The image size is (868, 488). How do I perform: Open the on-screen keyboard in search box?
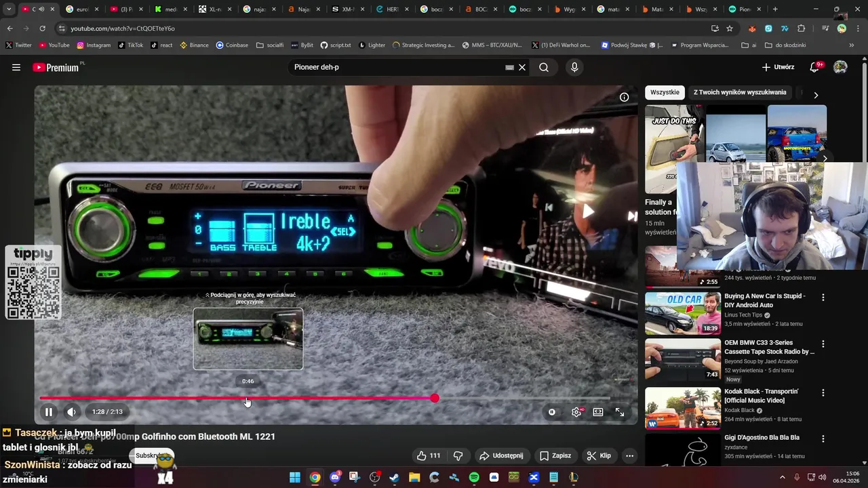(x=509, y=67)
